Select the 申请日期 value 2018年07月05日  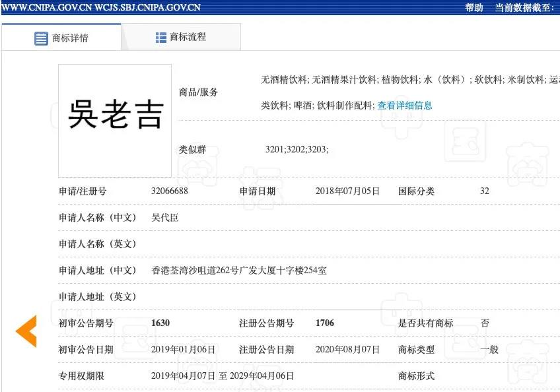[x=347, y=191]
